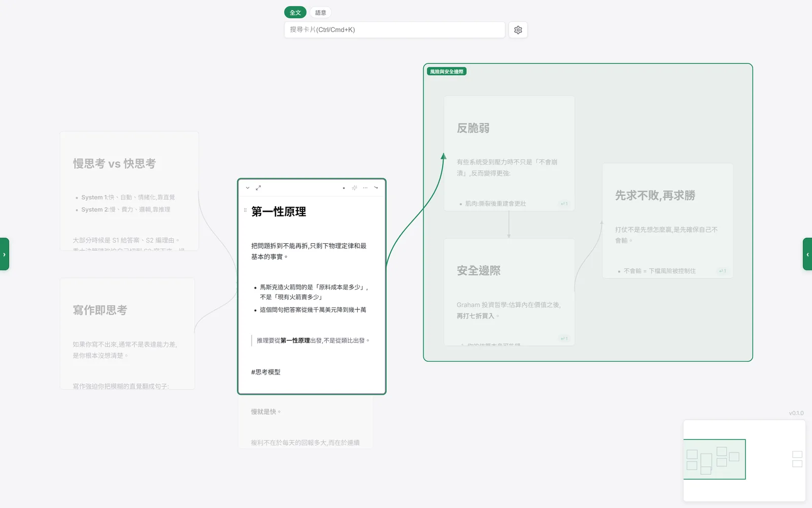The width and height of the screenshot is (812, 508).
Task: Click backlink count badge on 安全邊際 card
Action: point(564,339)
